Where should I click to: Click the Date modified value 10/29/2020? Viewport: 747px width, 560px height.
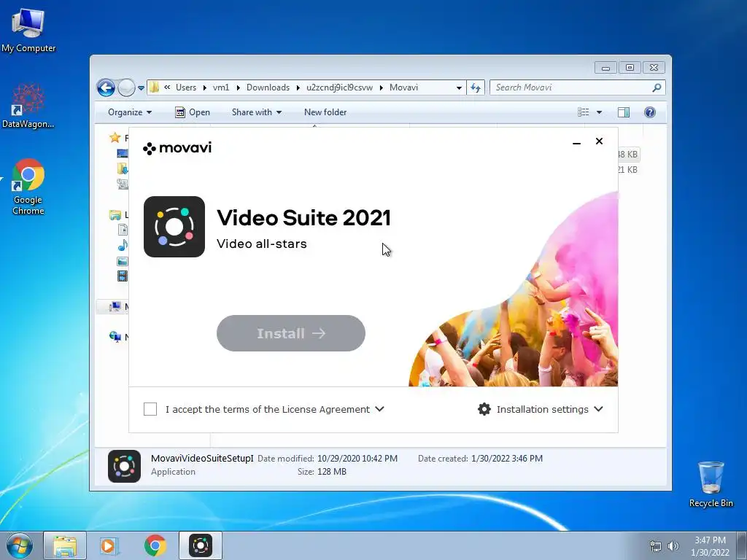(357, 459)
